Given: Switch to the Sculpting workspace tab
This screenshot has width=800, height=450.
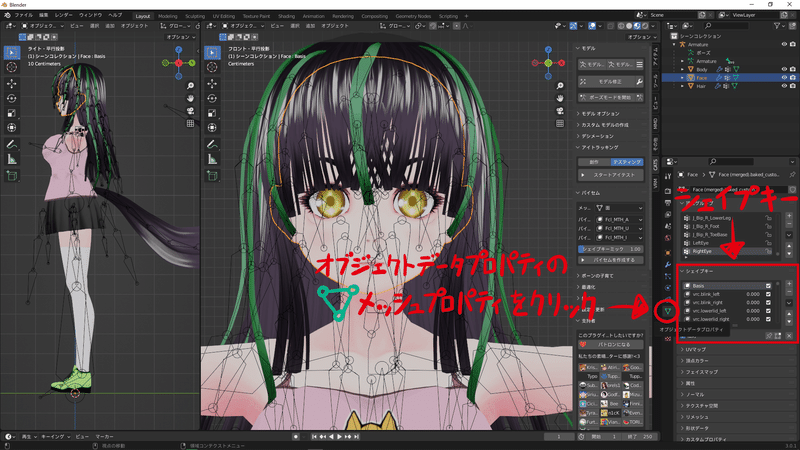Looking at the screenshot, I should coord(195,16).
